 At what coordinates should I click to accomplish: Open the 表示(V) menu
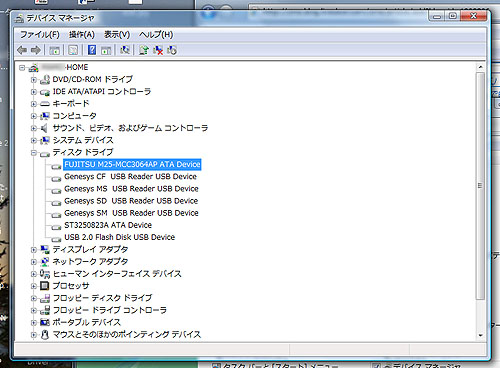coord(117,35)
